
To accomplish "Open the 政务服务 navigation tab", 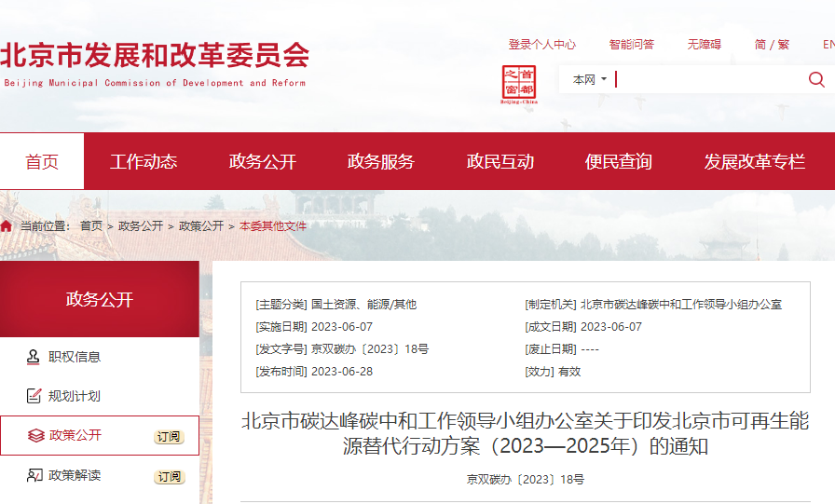I will pos(380,162).
